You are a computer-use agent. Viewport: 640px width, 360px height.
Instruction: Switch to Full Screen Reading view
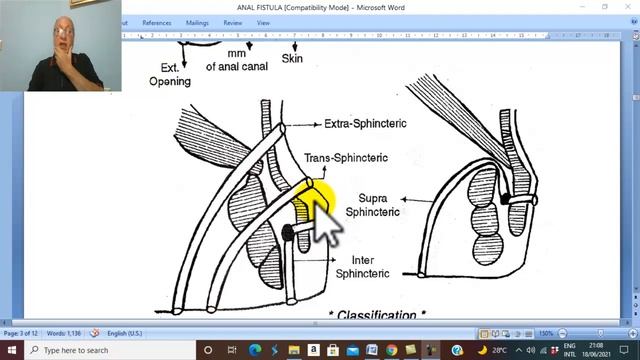pos(495,334)
